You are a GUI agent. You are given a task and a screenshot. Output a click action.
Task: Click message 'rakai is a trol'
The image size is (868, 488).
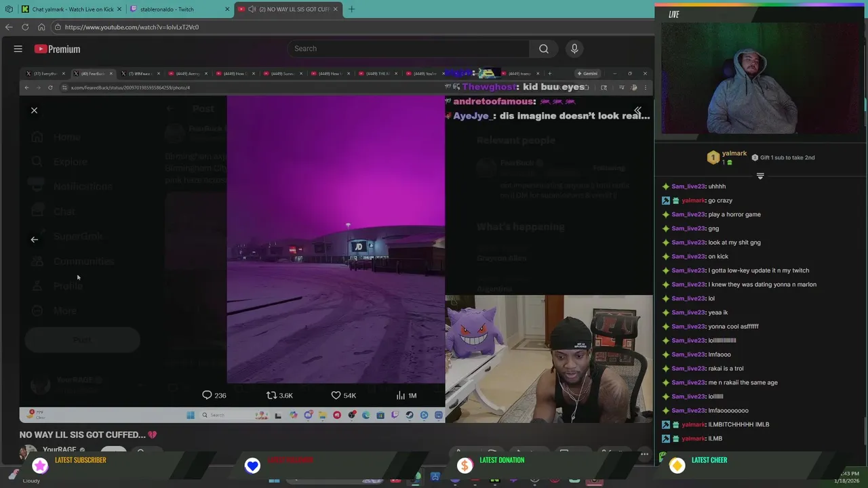[726, 369]
